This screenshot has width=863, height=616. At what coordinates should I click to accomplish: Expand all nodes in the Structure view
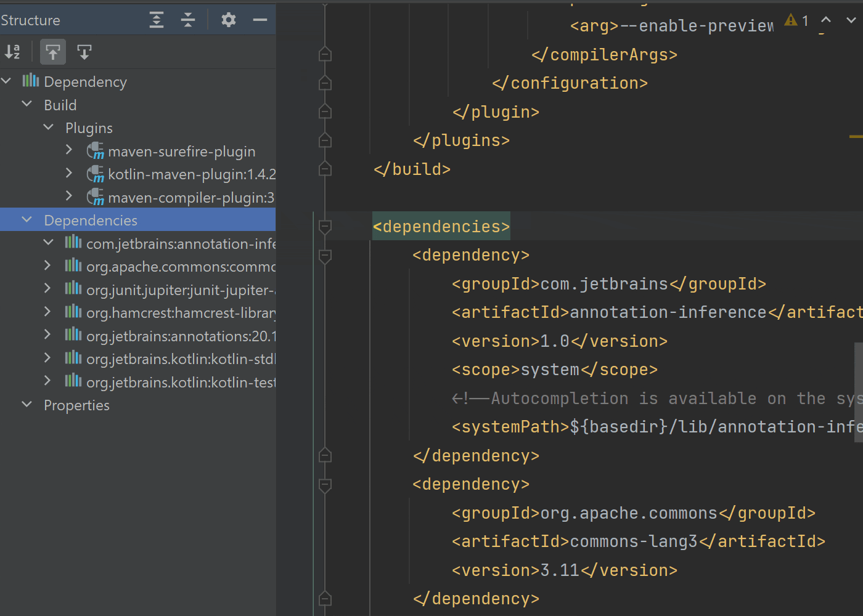(156, 20)
